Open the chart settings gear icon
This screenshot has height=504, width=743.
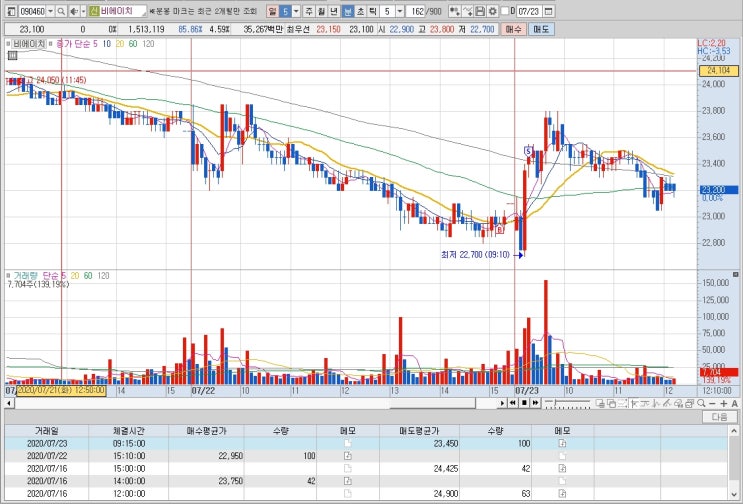[x=492, y=11]
